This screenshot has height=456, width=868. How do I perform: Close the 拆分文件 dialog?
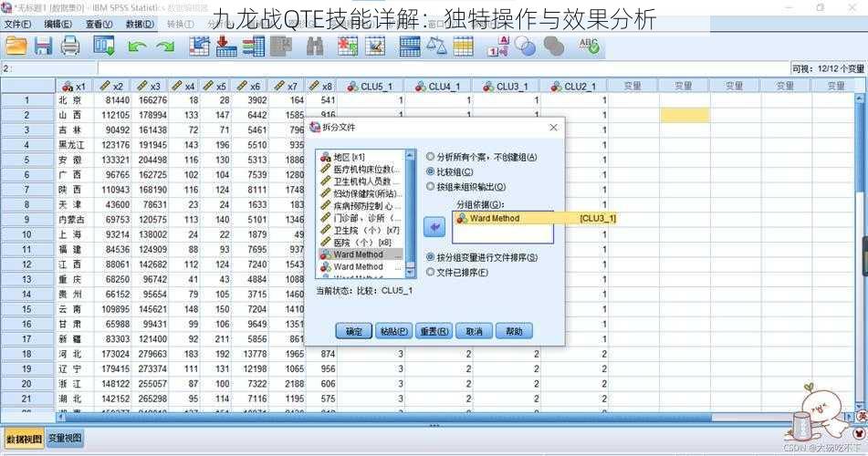553,128
